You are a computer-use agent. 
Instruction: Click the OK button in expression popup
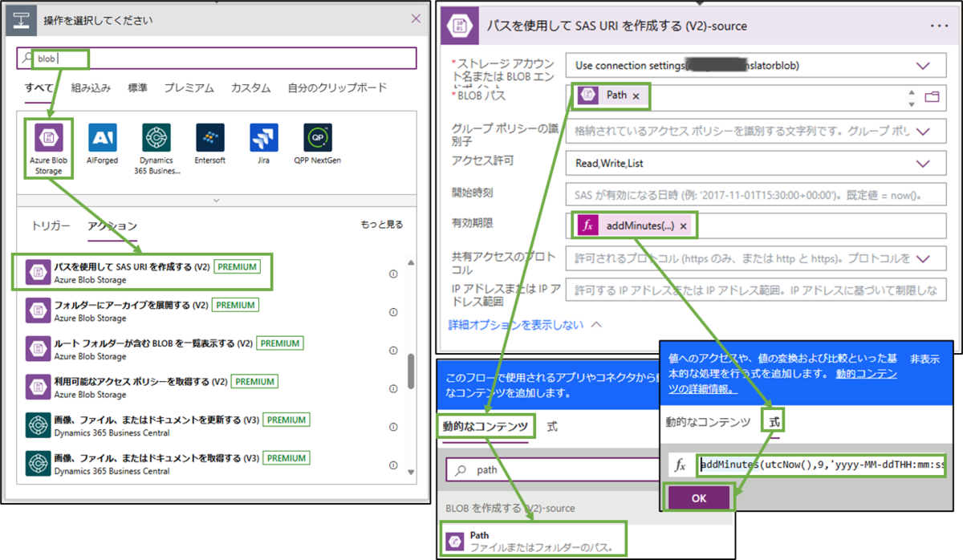click(x=699, y=498)
